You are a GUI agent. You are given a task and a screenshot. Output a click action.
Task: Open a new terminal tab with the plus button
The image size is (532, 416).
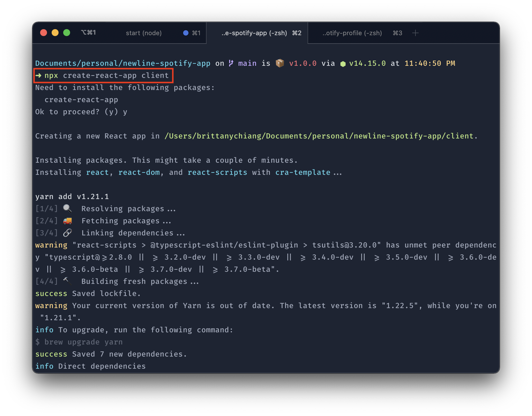click(x=415, y=33)
